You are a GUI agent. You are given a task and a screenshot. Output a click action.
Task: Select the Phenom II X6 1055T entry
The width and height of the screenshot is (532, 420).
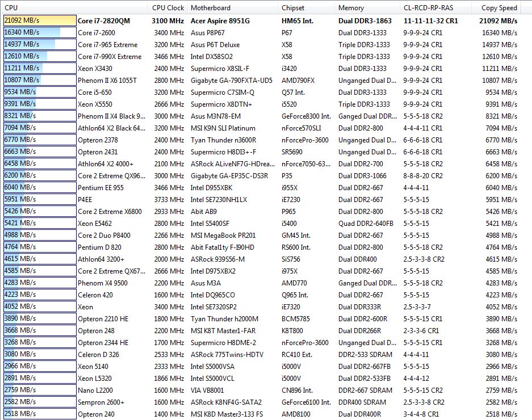point(107,81)
